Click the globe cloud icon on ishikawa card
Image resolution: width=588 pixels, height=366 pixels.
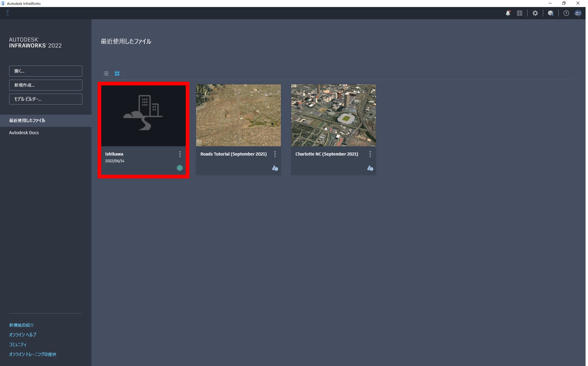(181, 168)
